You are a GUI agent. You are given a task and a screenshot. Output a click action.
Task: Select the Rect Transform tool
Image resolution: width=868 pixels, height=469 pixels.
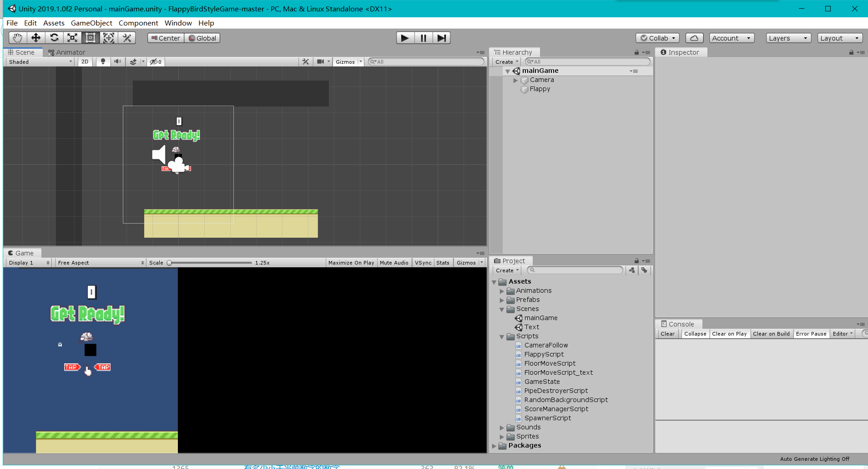pos(91,38)
